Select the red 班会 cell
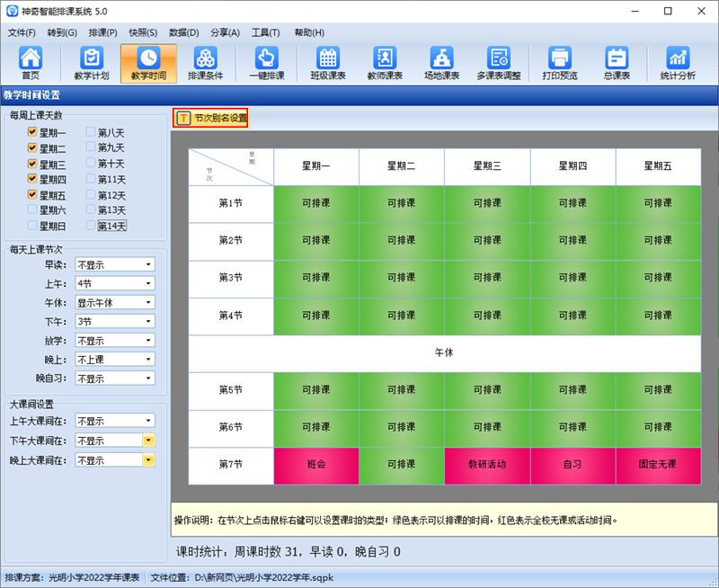 pyautogui.click(x=316, y=465)
